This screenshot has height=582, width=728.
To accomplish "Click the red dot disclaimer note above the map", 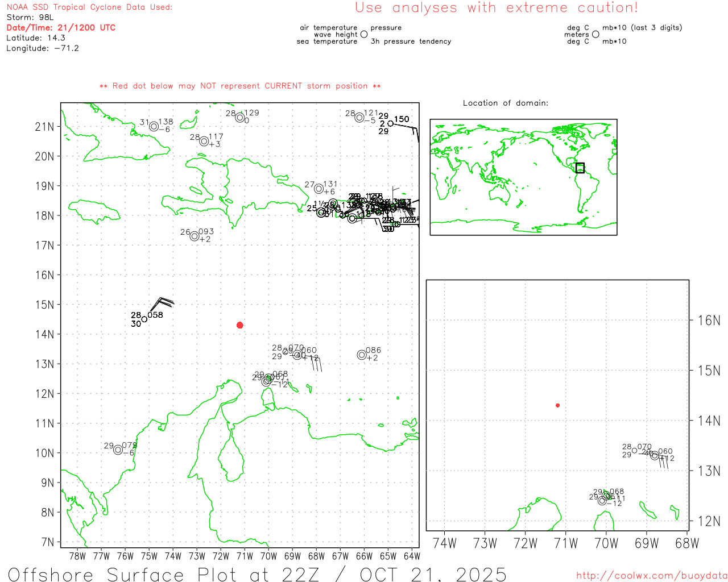I will (240, 86).
